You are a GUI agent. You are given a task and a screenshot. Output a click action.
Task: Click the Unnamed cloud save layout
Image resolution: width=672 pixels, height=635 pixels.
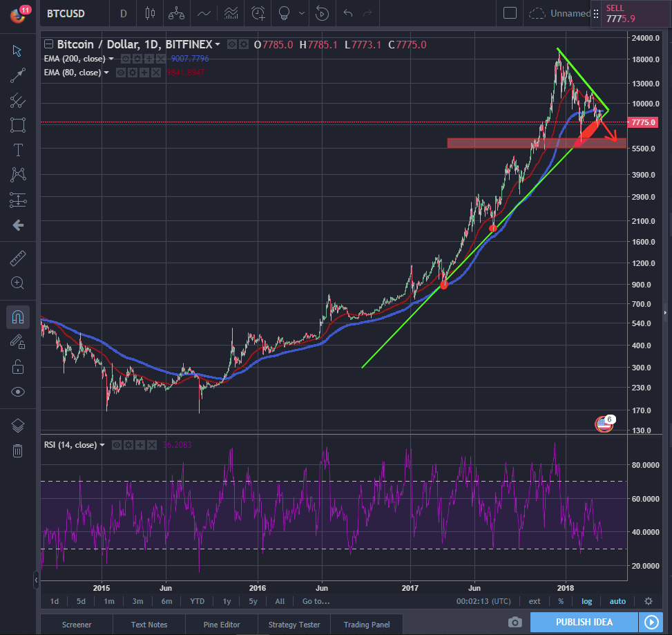tap(561, 13)
